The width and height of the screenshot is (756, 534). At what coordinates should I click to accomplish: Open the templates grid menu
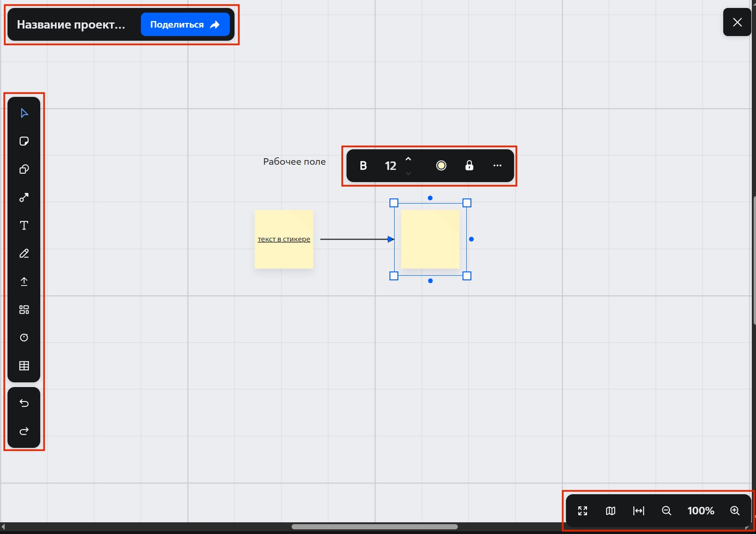(x=24, y=310)
